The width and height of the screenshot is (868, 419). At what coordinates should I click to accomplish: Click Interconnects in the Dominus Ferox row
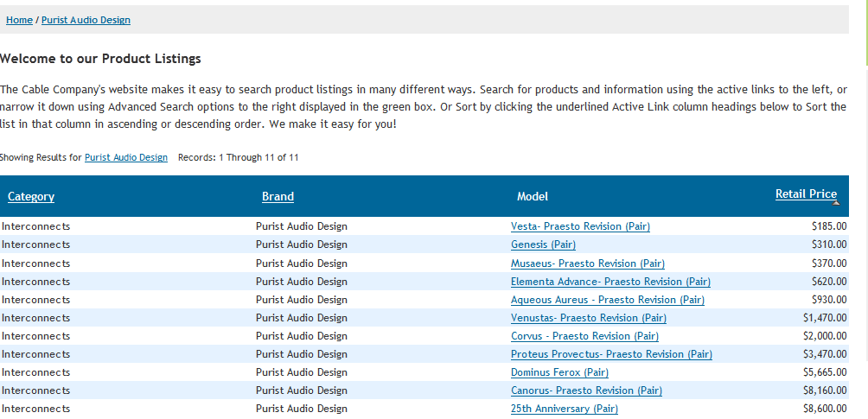[36, 372]
